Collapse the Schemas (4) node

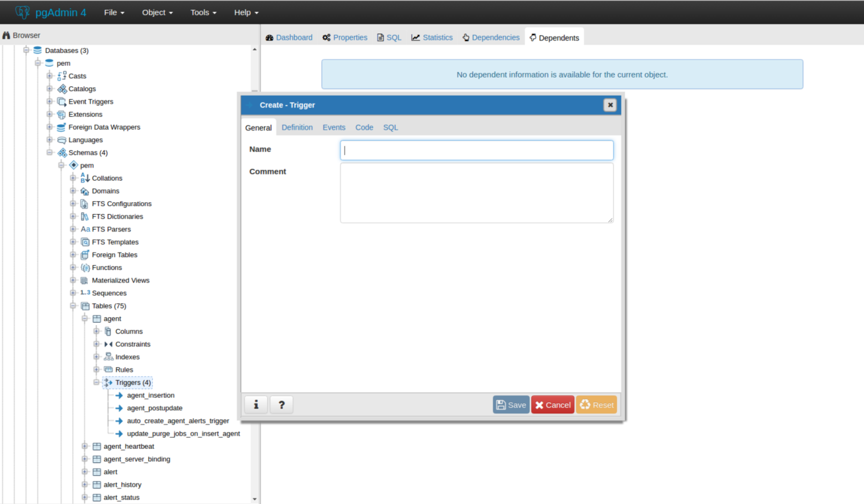[50, 152]
